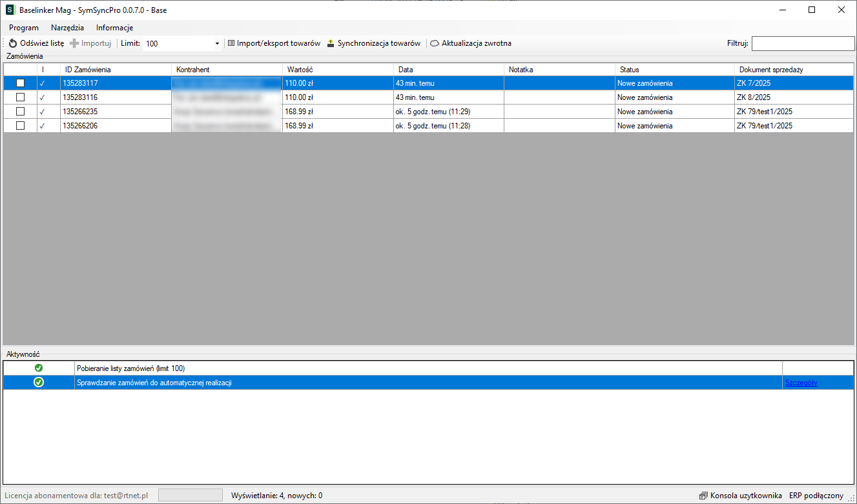Screen dimensions: 857x504
Task: Open the Szczegóły link in activity log
Action: 801,383
